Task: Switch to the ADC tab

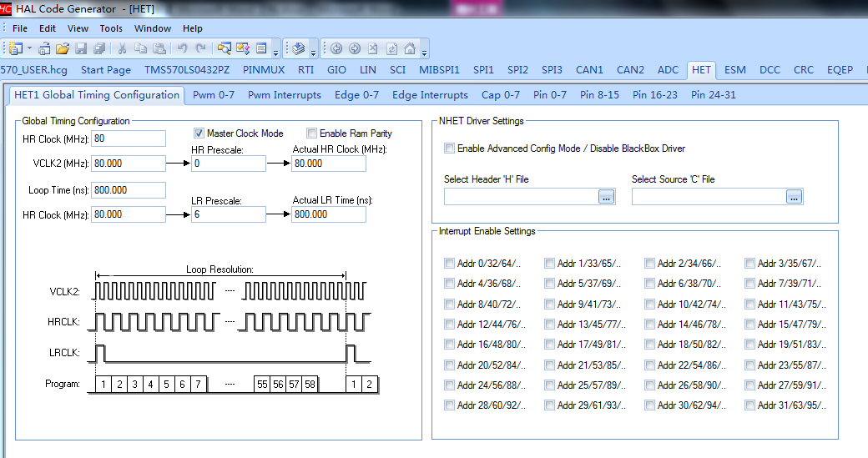Action: point(668,70)
